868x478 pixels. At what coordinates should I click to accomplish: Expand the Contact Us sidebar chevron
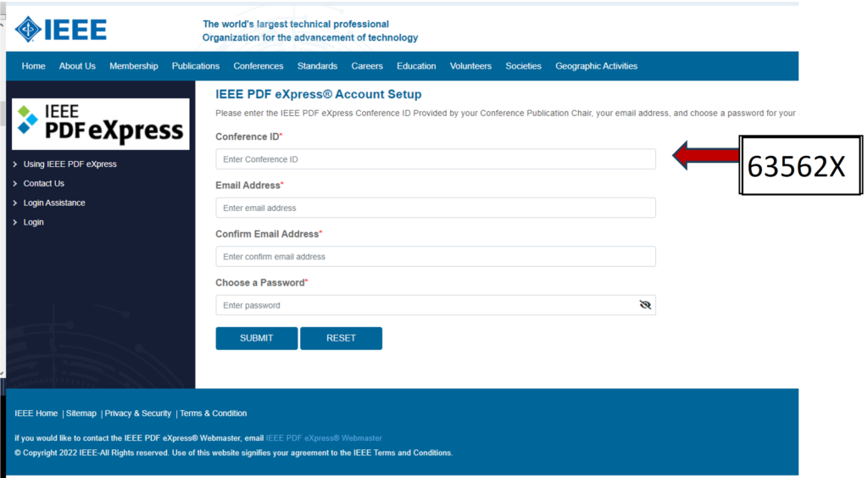coord(15,184)
